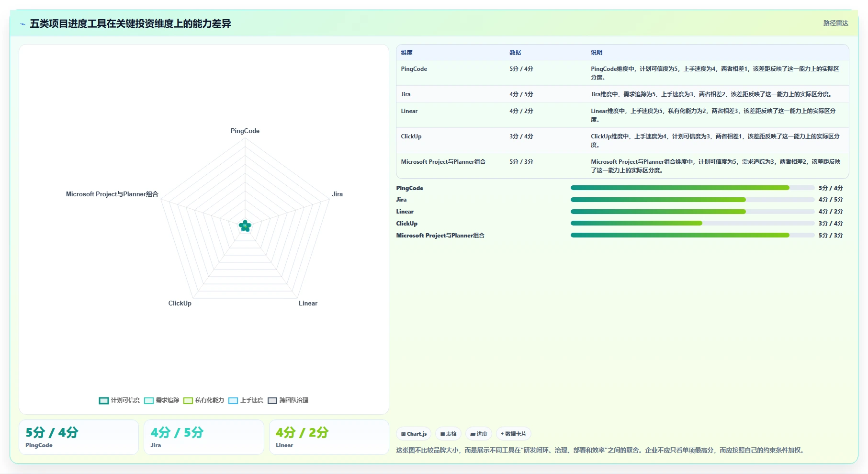Image resolution: width=868 pixels, height=474 pixels.
Task: Select the Chart.js tag chip
Action: tap(414, 434)
